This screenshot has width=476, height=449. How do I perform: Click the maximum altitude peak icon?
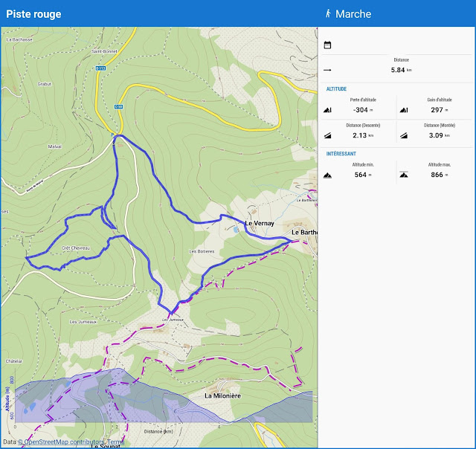(x=404, y=175)
